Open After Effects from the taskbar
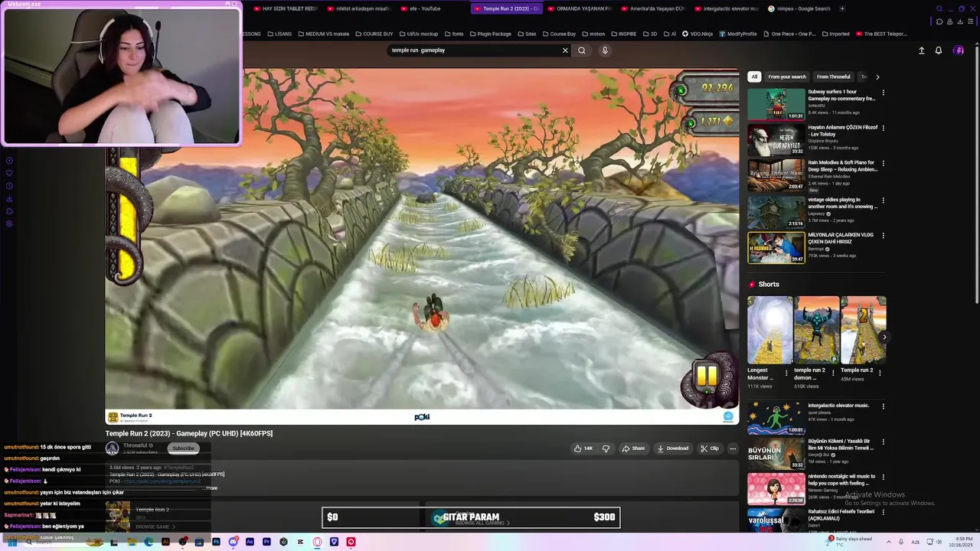The image size is (980, 551). 250,542
